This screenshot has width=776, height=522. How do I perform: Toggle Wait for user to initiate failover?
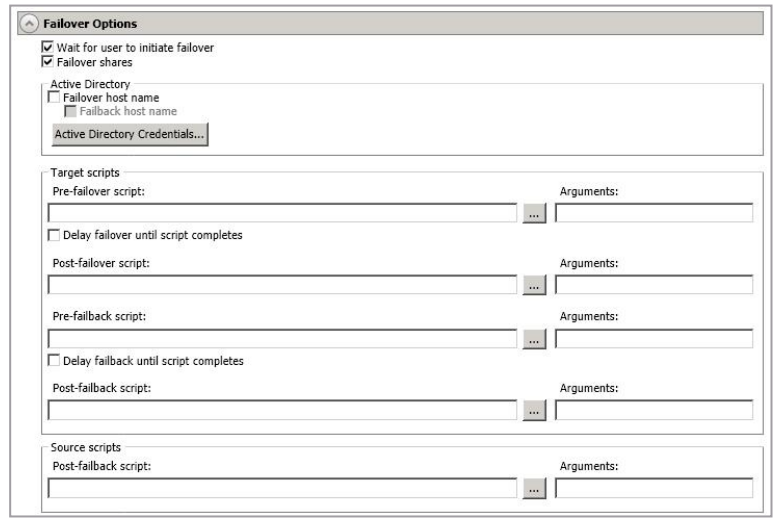click(x=47, y=47)
